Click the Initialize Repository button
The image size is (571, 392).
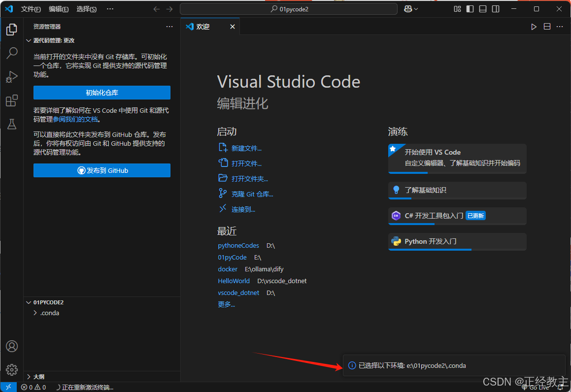coord(102,93)
